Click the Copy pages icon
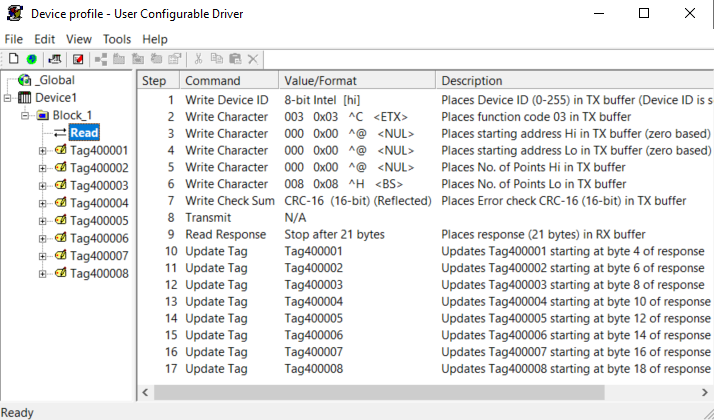The height and width of the screenshot is (420, 714). coord(217,59)
